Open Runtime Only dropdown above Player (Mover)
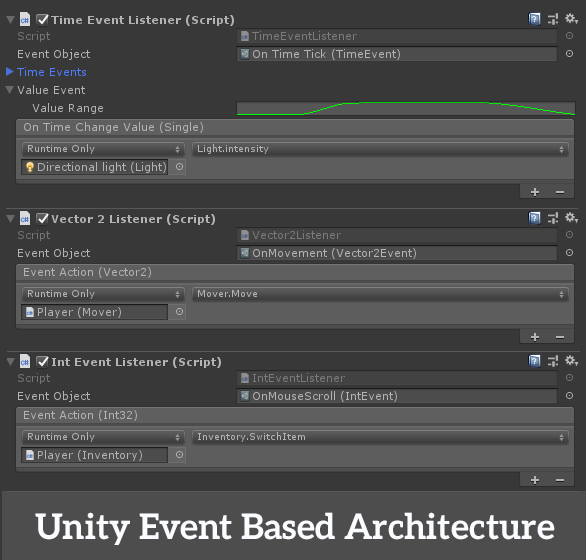This screenshot has width=586, height=560. click(x=103, y=294)
